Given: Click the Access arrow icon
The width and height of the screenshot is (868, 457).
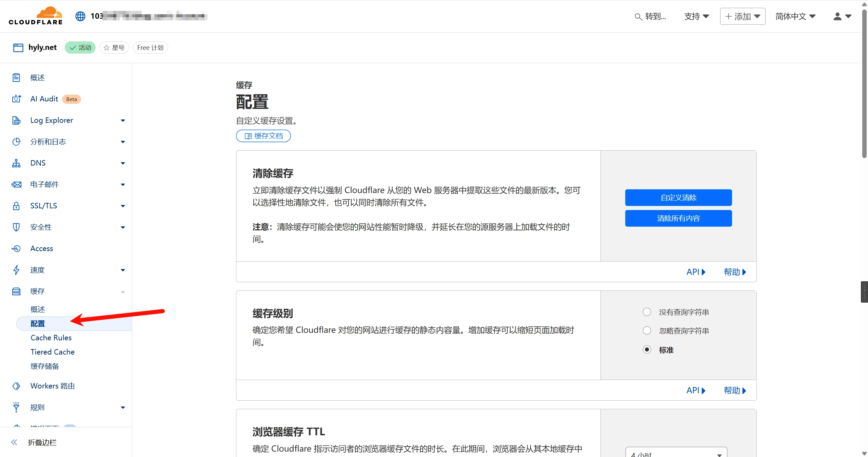Looking at the screenshot, I should tap(16, 248).
